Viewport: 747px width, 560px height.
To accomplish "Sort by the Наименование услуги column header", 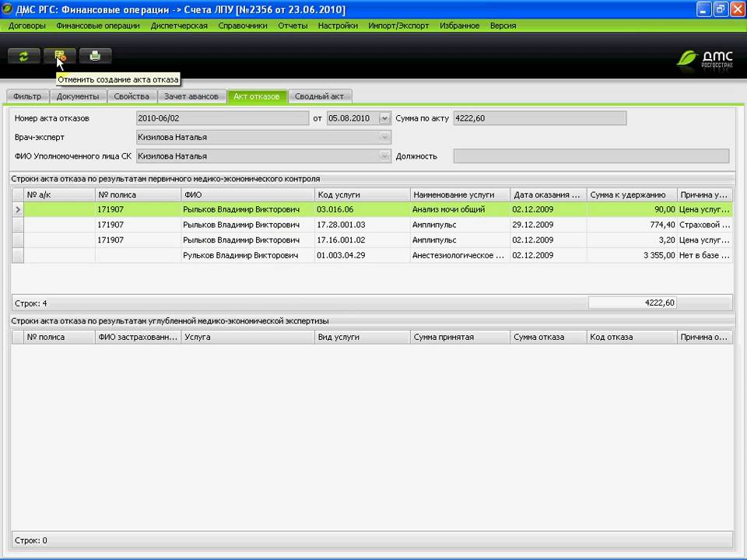I will (x=460, y=194).
